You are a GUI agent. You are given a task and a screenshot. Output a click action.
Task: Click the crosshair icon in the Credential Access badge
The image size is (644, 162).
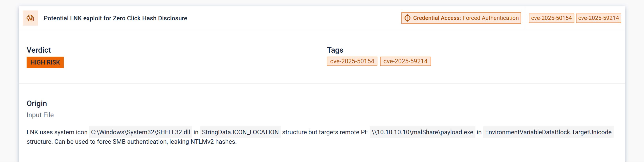pos(407,18)
